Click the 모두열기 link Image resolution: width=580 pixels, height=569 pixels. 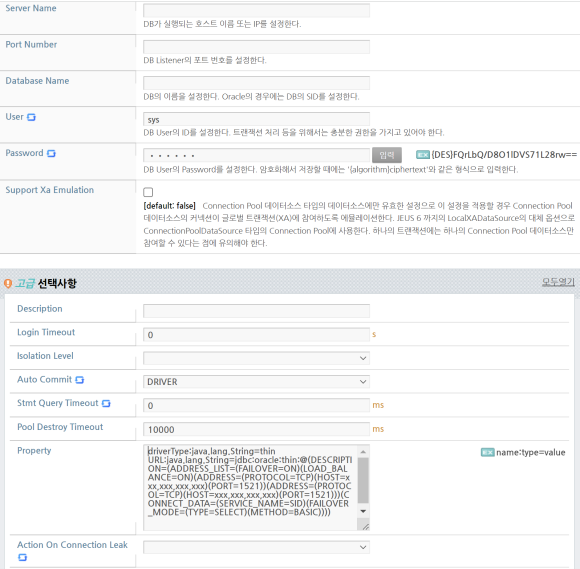[558, 282]
